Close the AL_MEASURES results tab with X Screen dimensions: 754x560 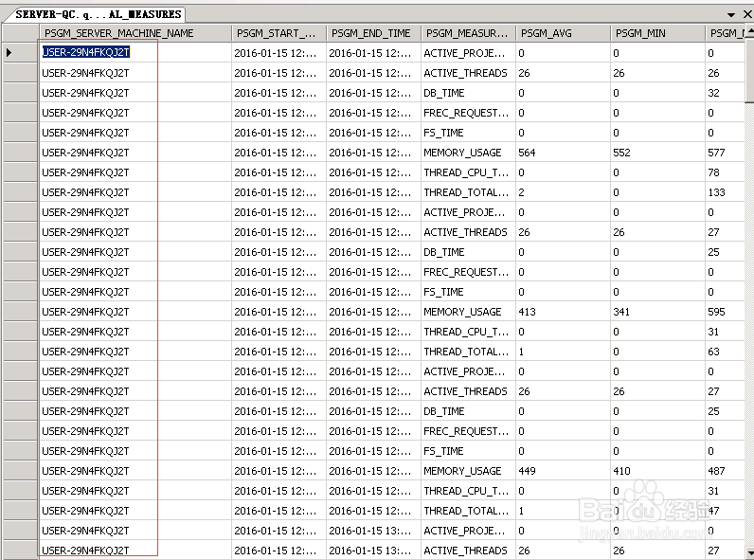tap(747, 14)
